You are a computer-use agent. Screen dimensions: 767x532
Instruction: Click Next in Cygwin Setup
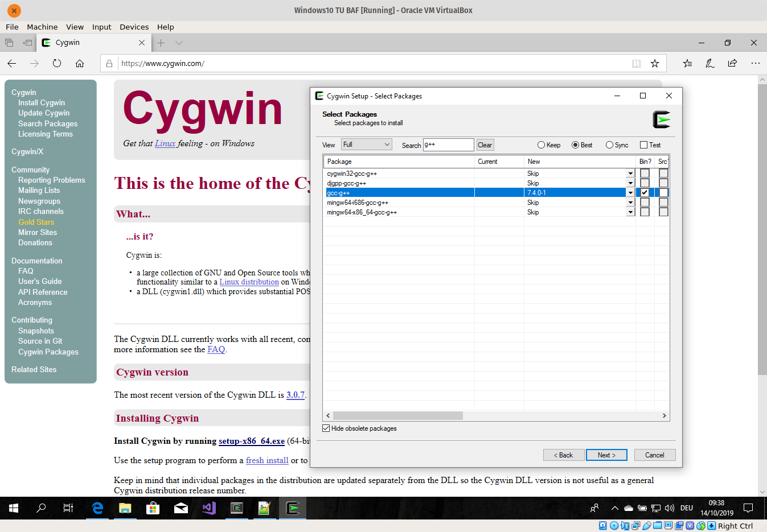point(606,455)
